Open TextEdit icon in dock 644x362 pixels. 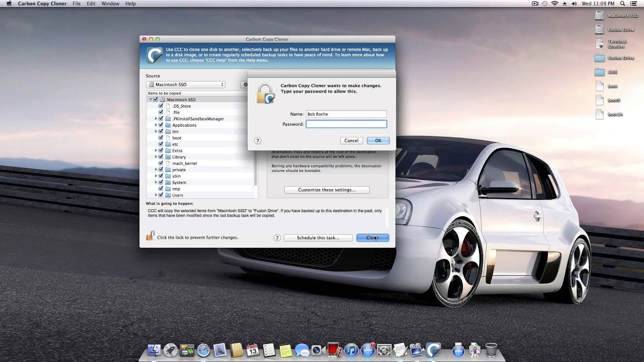tap(400, 350)
